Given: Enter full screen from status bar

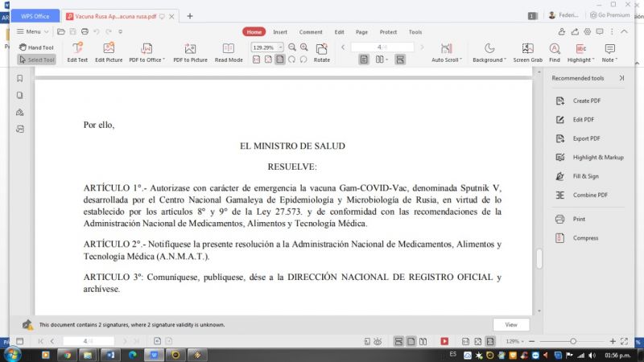Looking at the screenshot, I should [x=625, y=341].
